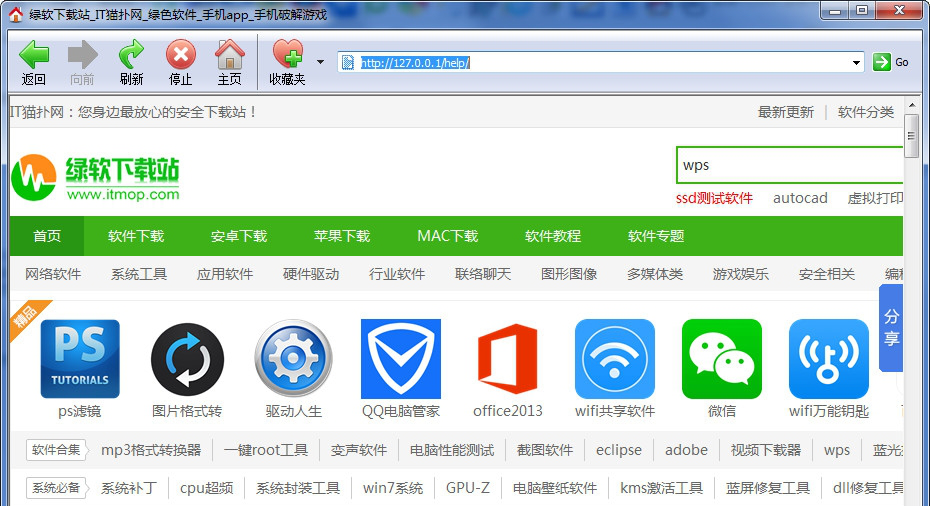Viewport: 930px width, 526px height.
Task: Open the autocad hot search link
Action: (x=800, y=198)
